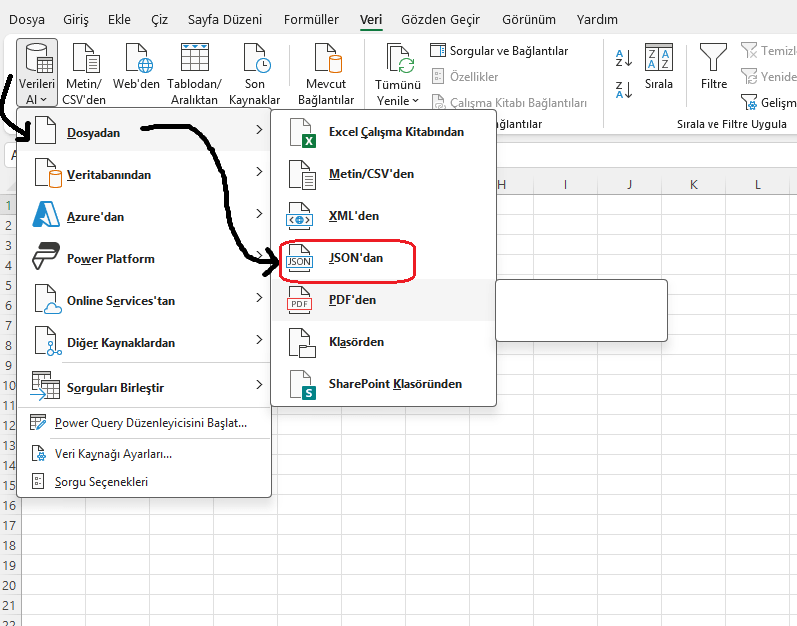Viewport: 797px width, 626px height.
Task: Choose JSON'dan in the submenu
Action: (383, 258)
